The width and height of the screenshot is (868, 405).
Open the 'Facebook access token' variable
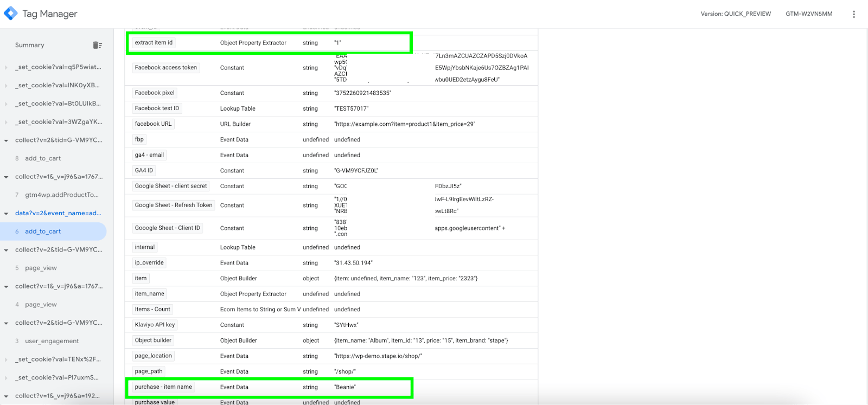pos(166,68)
